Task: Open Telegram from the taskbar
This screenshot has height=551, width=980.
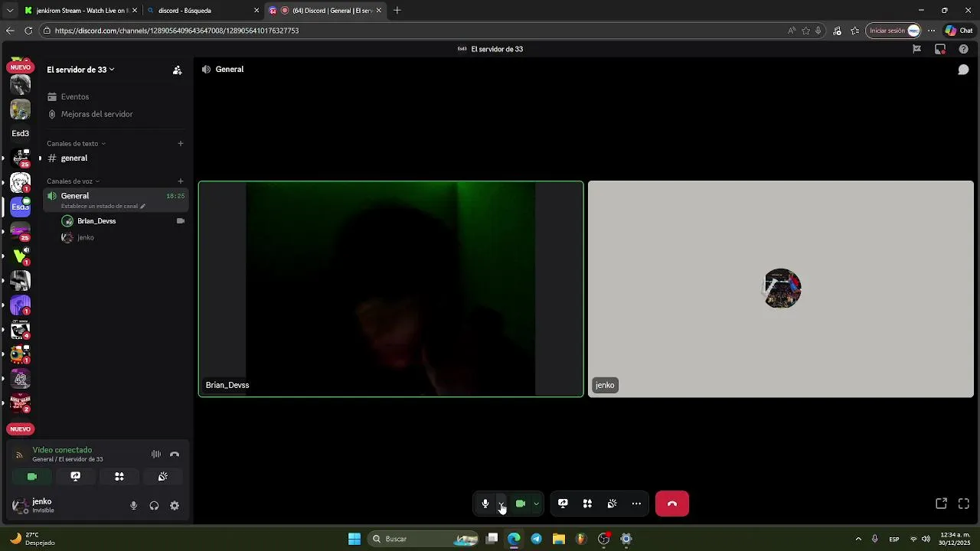Action: click(x=536, y=539)
